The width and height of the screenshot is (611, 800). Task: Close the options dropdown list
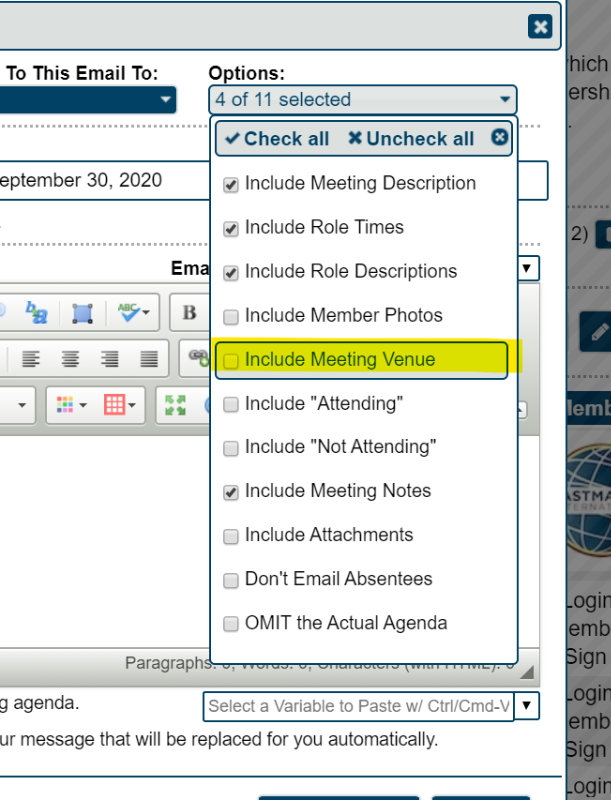[499, 138]
